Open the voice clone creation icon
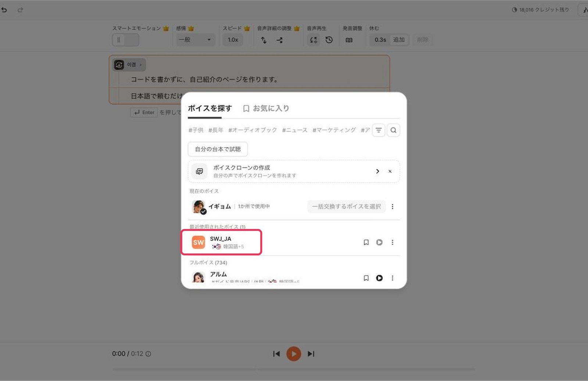The width and height of the screenshot is (588, 381). (x=200, y=171)
